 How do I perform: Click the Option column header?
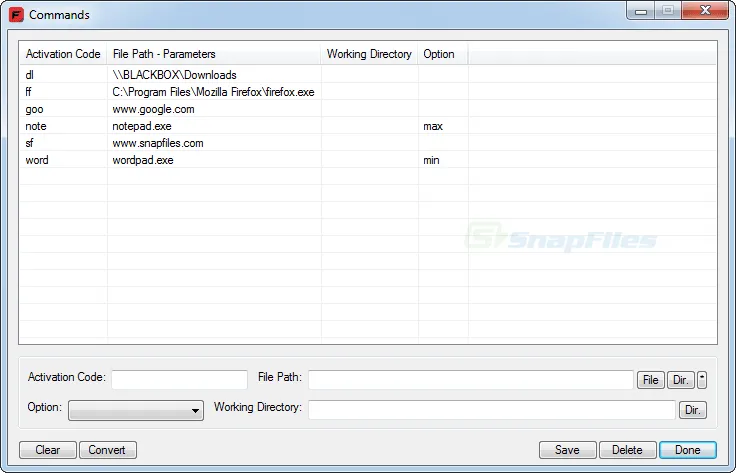point(443,54)
